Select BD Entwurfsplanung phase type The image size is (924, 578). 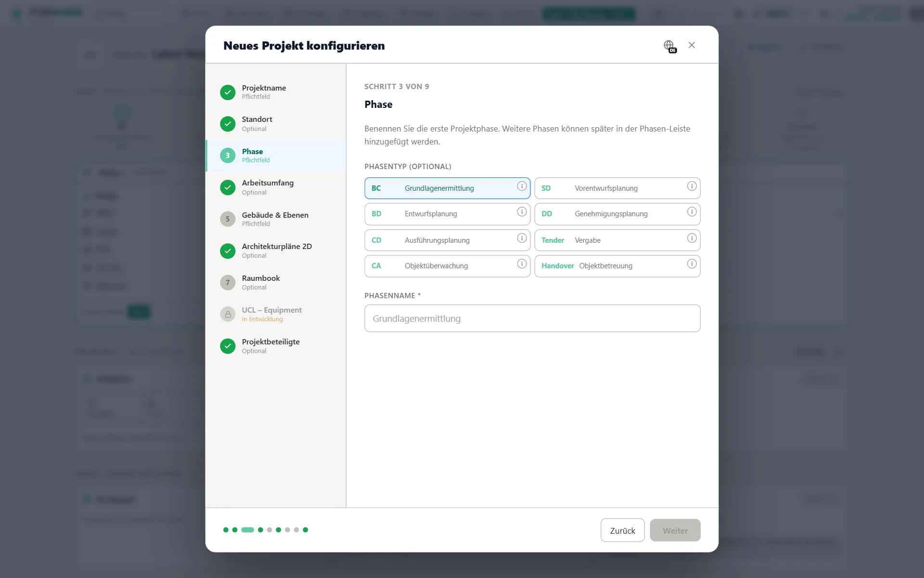447,214
